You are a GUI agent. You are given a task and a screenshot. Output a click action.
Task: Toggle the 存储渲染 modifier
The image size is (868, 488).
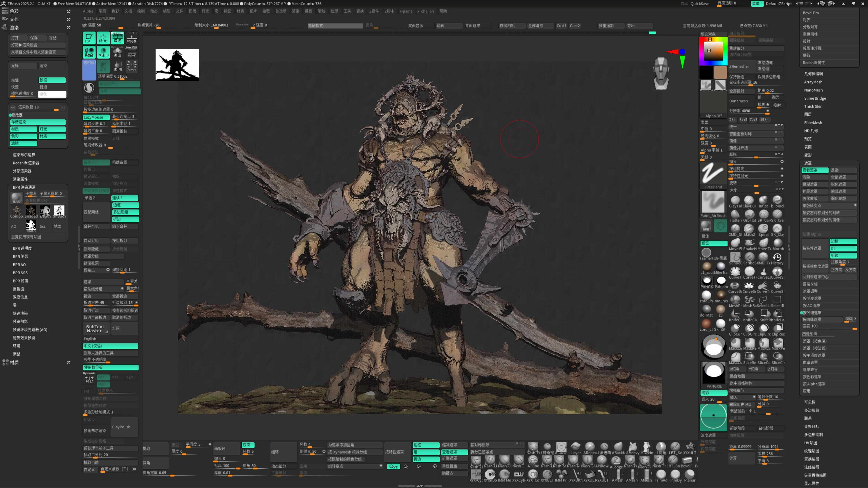pyautogui.click(x=38, y=122)
